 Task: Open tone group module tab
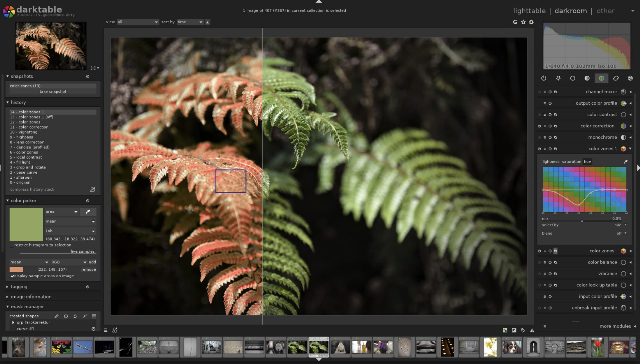[587, 78]
